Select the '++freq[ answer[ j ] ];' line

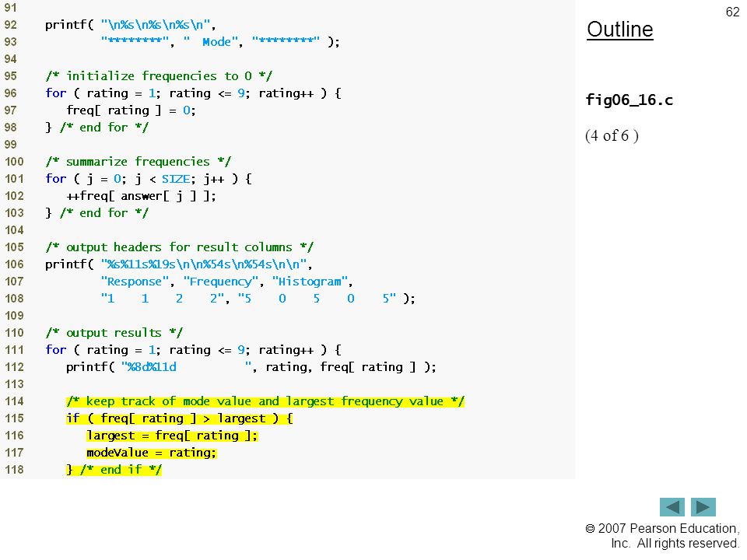141,196
